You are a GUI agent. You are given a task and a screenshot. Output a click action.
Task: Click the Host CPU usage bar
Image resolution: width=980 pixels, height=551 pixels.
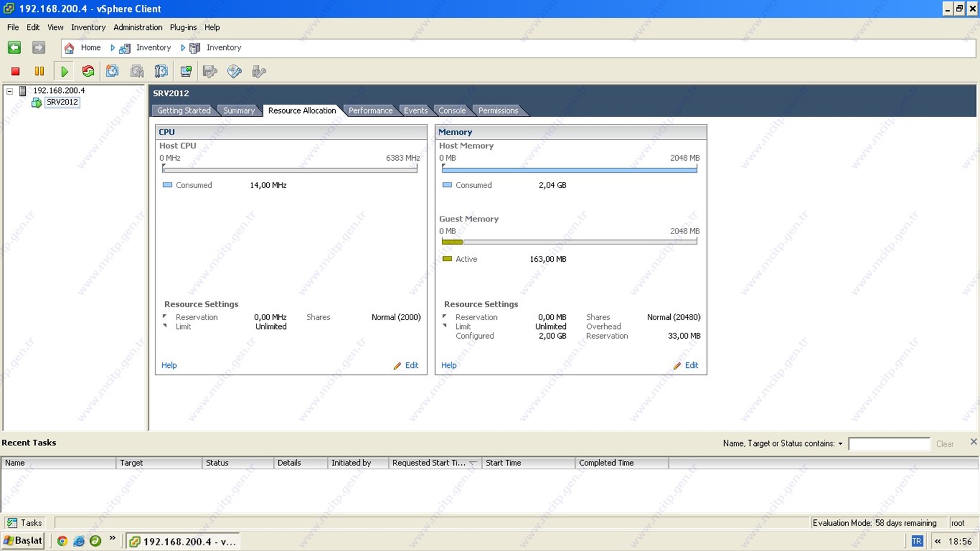[x=290, y=170]
